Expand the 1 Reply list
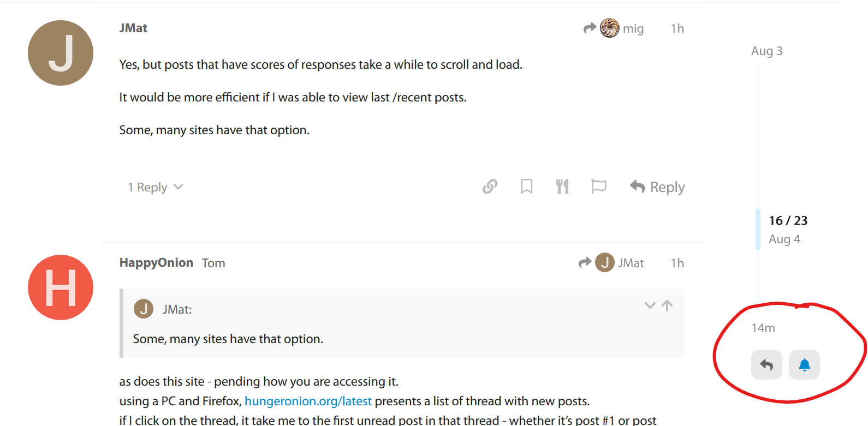The width and height of the screenshot is (868, 426). tap(156, 187)
